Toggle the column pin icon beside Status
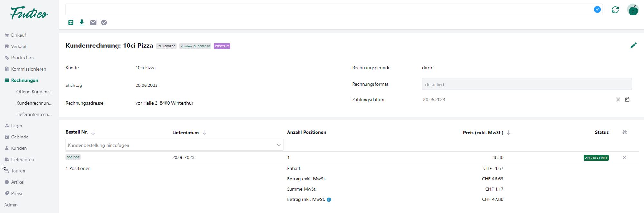 coord(624,132)
